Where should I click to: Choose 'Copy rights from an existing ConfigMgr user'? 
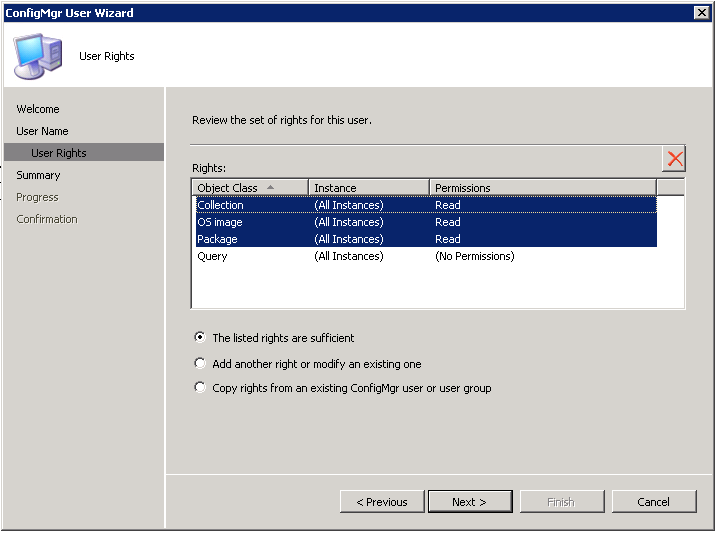coord(200,388)
